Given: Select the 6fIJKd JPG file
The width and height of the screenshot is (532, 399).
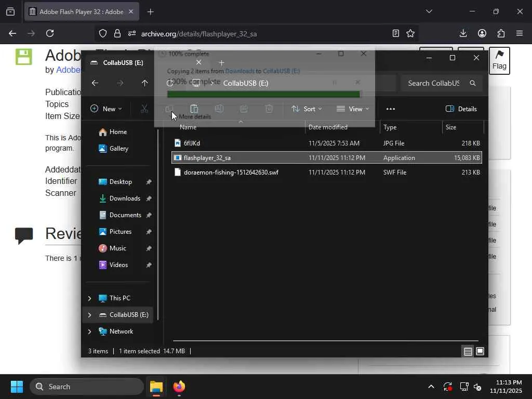Looking at the screenshot, I should [x=326, y=143].
